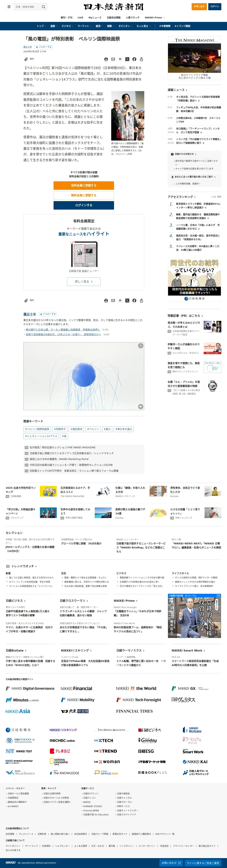Click the print icon under the article date
This screenshot has width=227, height=868.
click(106, 59)
